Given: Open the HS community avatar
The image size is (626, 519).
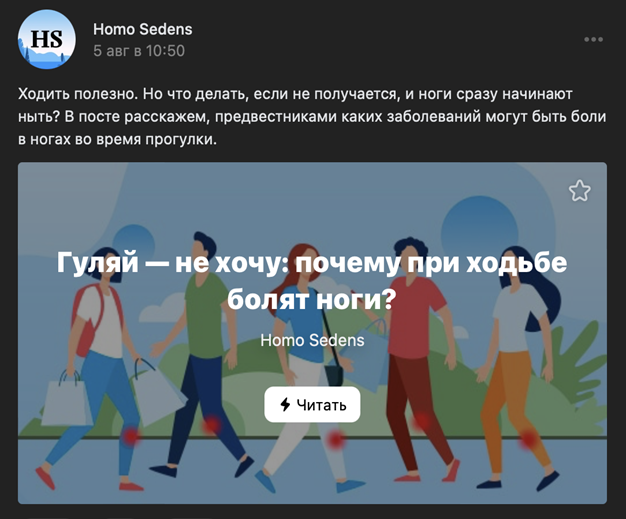Looking at the screenshot, I should pyautogui.click(x=47, y=40).
